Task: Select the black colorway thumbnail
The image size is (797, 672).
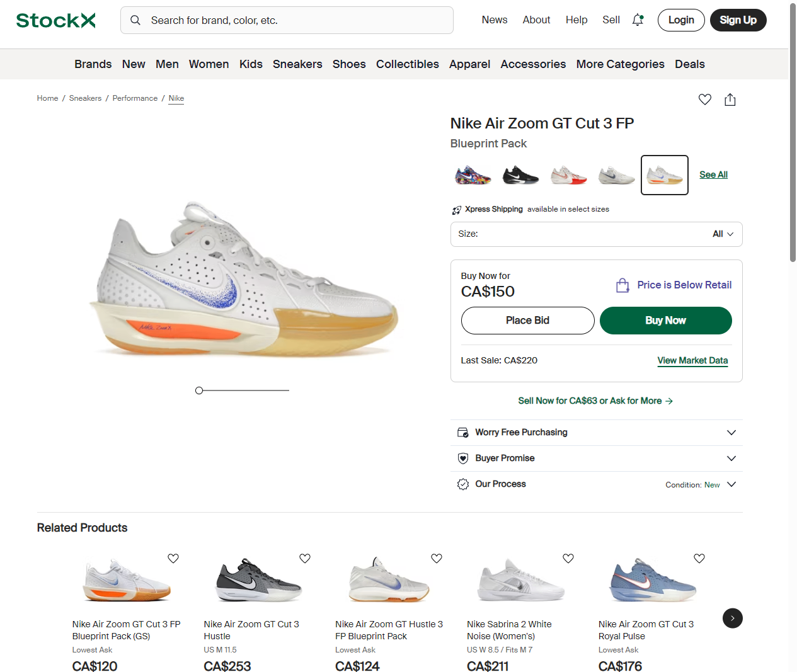Action: 520,175
